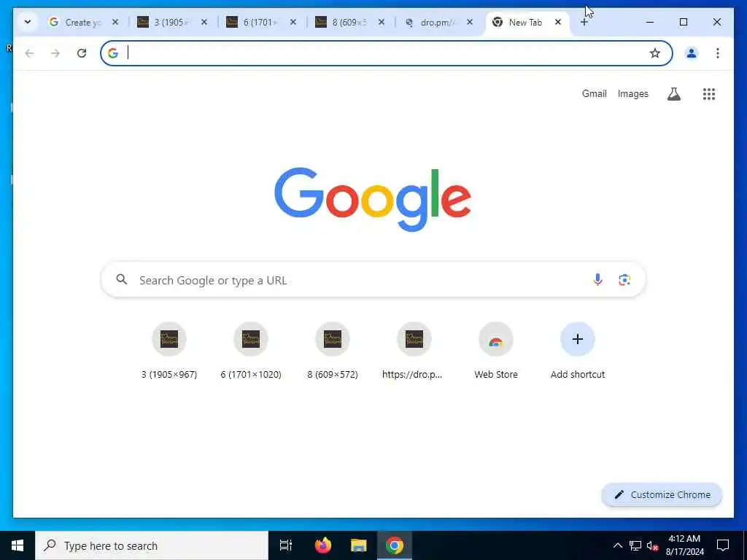Close the '8 (609×5' tab
This screenshot has height=560, width=747.
pos(381,22)
